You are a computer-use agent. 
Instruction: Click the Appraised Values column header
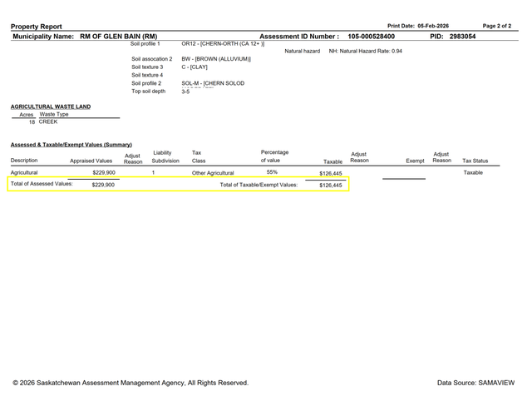click(x=91, y=161)
